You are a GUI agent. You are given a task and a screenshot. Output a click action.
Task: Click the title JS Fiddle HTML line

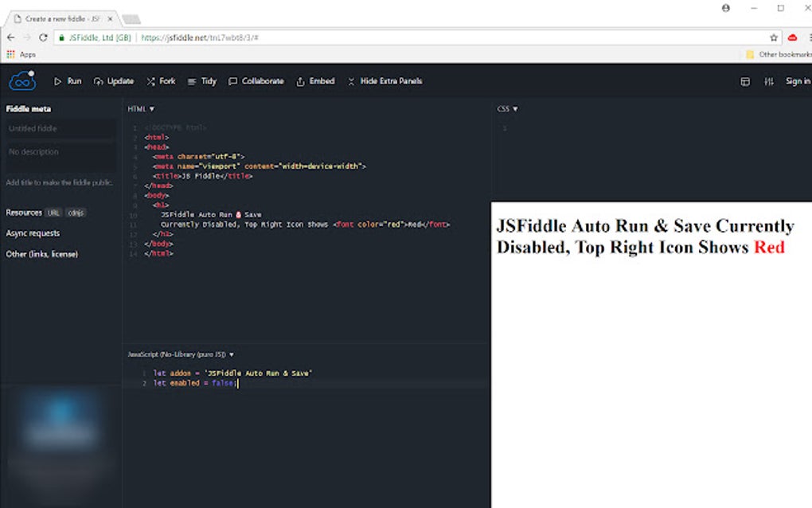[202, 176]
